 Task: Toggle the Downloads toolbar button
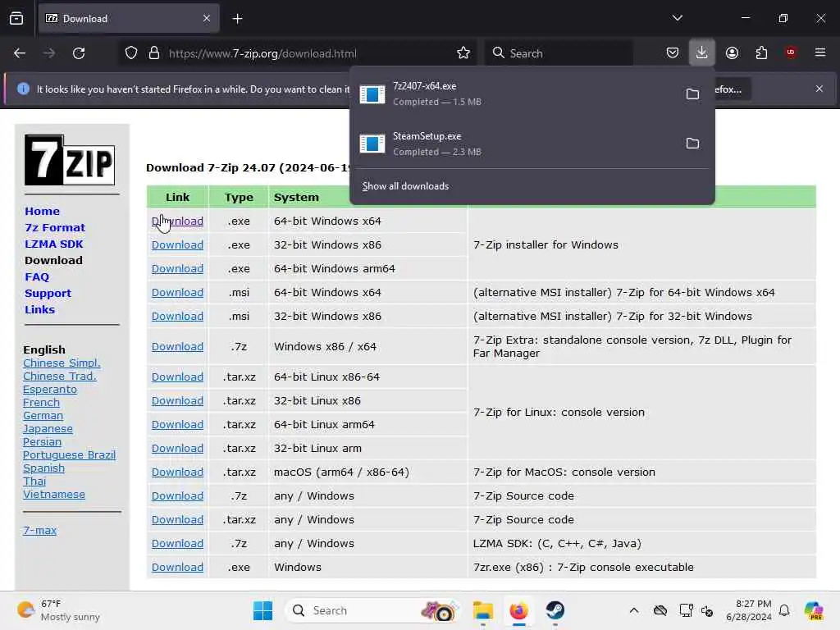coord(702,52)
